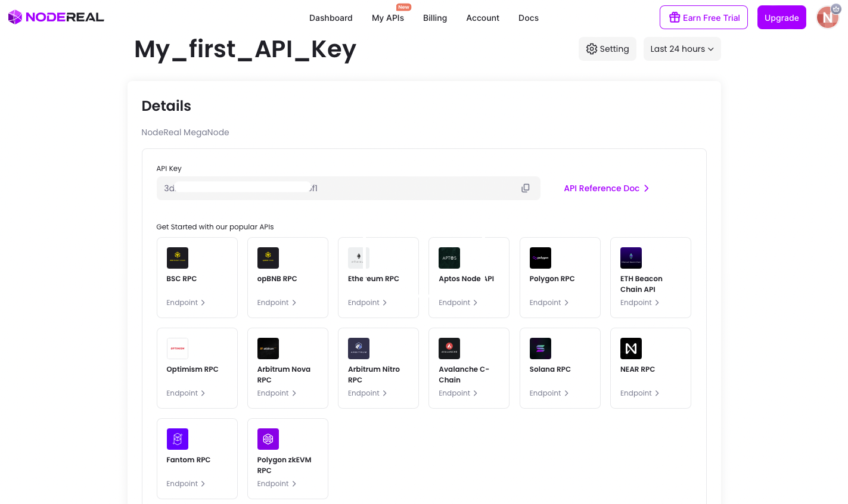Expand Arbitrum Nova RPC Endpoint

pyautogui.click(x=277, y=393)
